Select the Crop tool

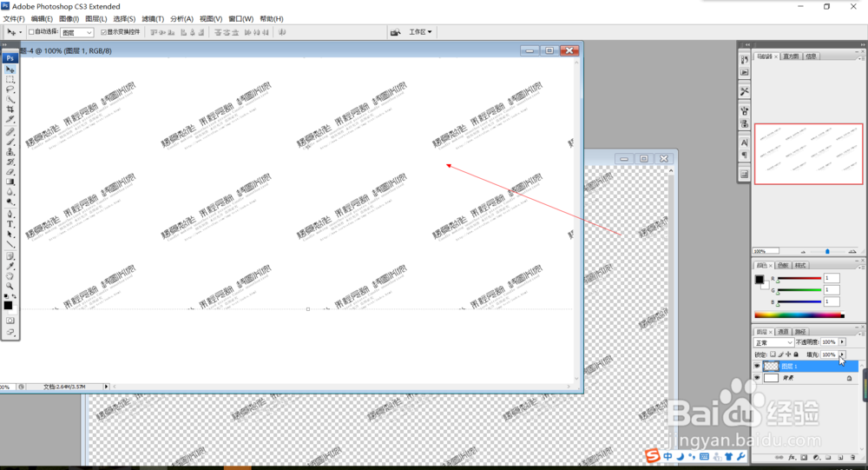[x=10, y=109]
